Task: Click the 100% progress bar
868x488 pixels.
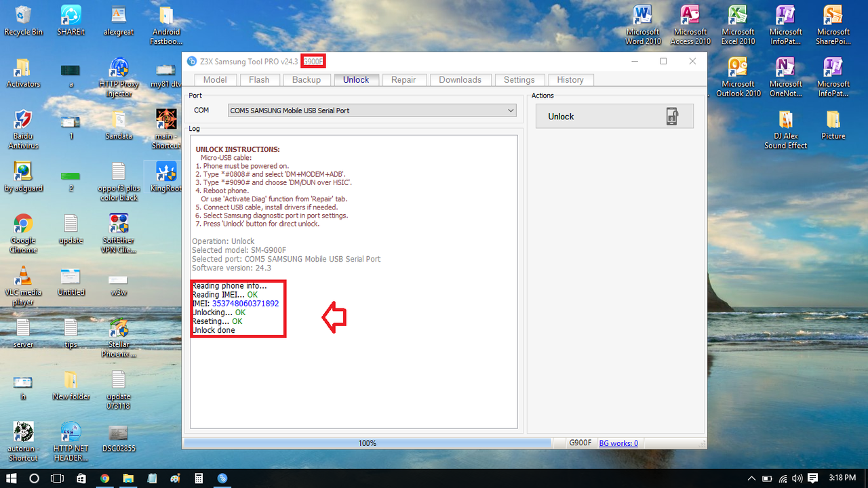Action: [368, 443]
